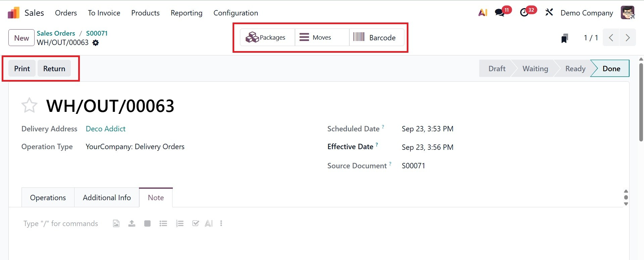Click the Scheduled Date value Sep 23, 3:53 PM
The width and height of the screenshot is (644, 260).
click(x=428, y=129)
